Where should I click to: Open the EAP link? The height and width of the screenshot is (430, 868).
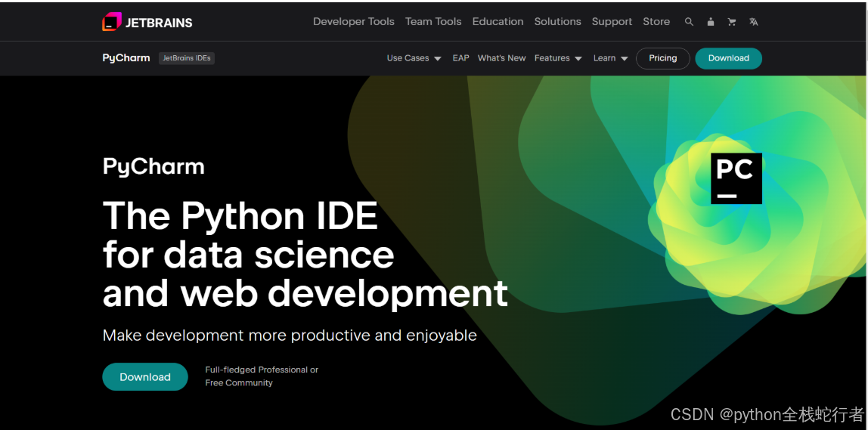pos(460,58)
